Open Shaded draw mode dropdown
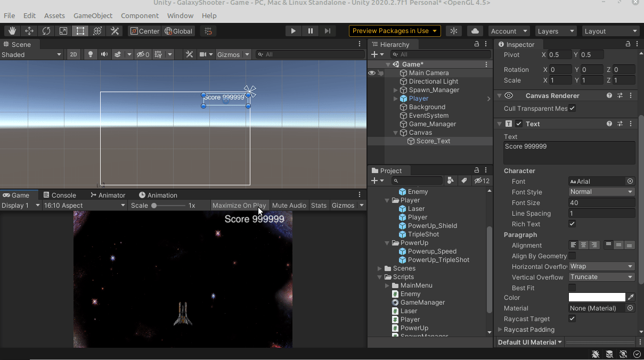 [31, 54]
